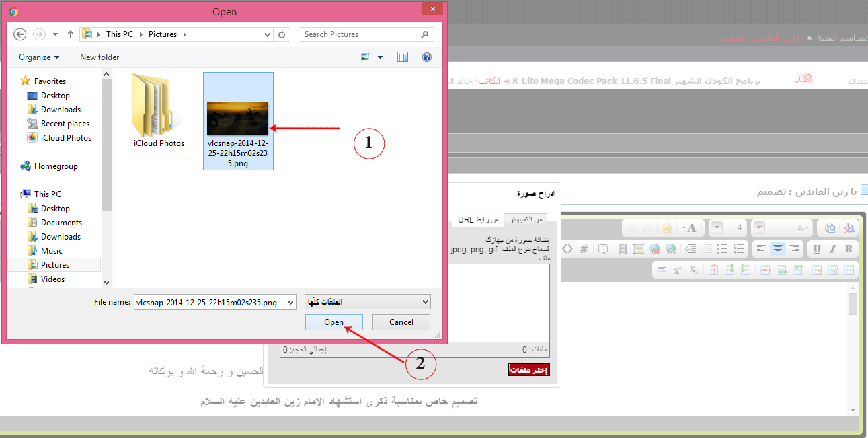Click the Search Pictures field
This screenshot has width=868, height=438.
(360, 34)
